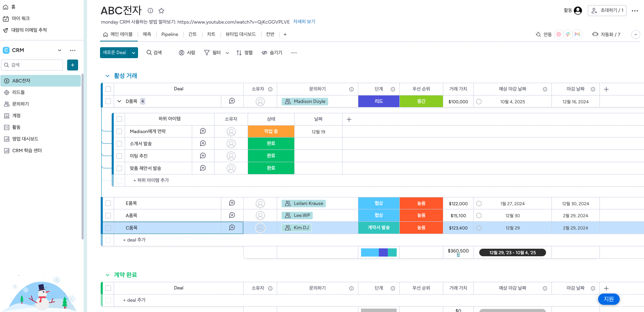Viewport: 644px width, 312px height.
Task: Open the dropdown arrow on 새로운 Deal button
Action: [x=134, y=53]
